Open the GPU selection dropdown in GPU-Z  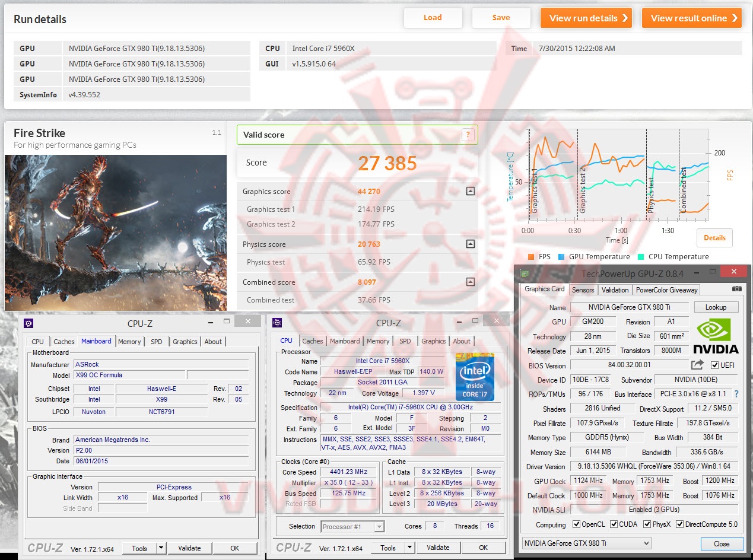click(x=586, y=543)
